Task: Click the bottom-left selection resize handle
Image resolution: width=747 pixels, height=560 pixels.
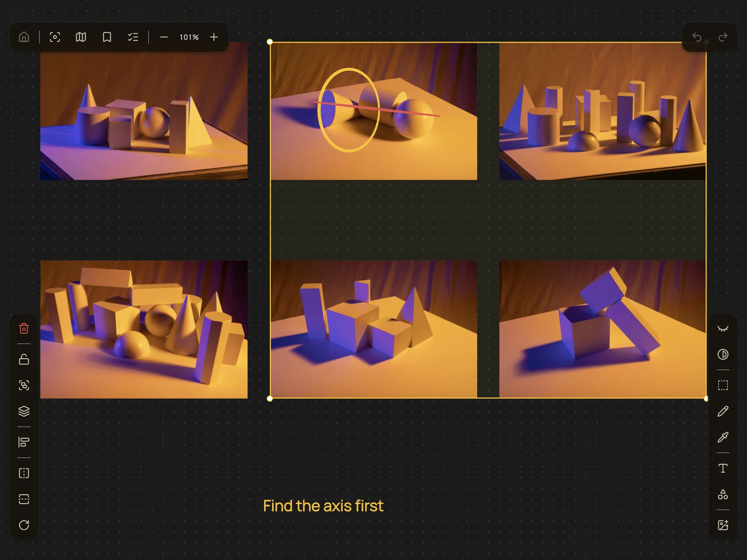Action: click(x=270, y=399)
